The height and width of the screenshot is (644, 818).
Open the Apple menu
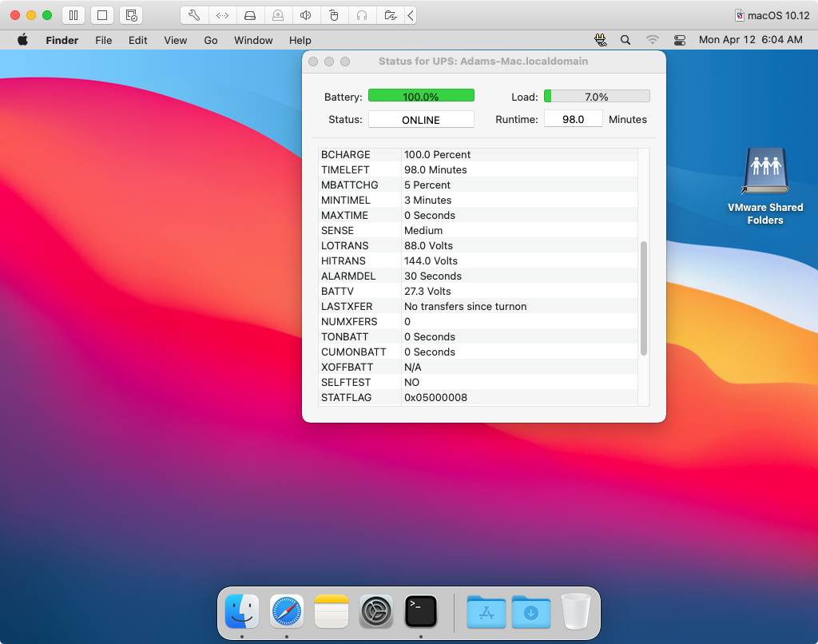pyautogui.click(x=22, y=40)
